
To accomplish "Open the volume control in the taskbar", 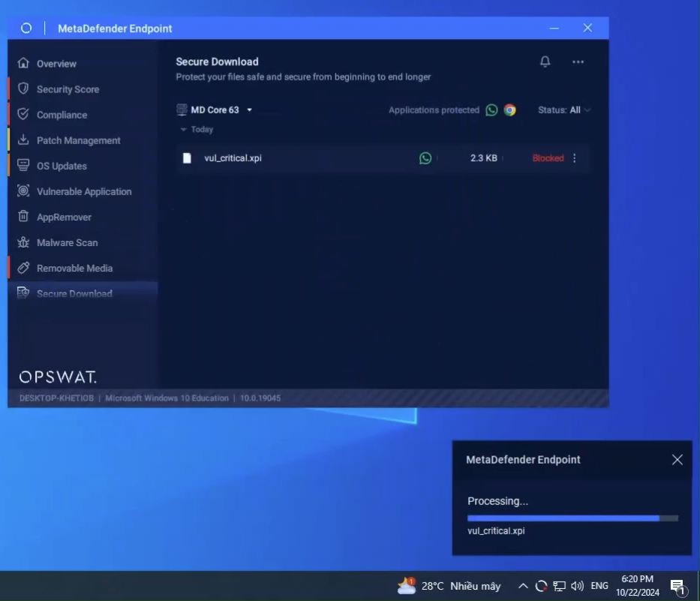I will pyautogui.click(x=577, y=586).
